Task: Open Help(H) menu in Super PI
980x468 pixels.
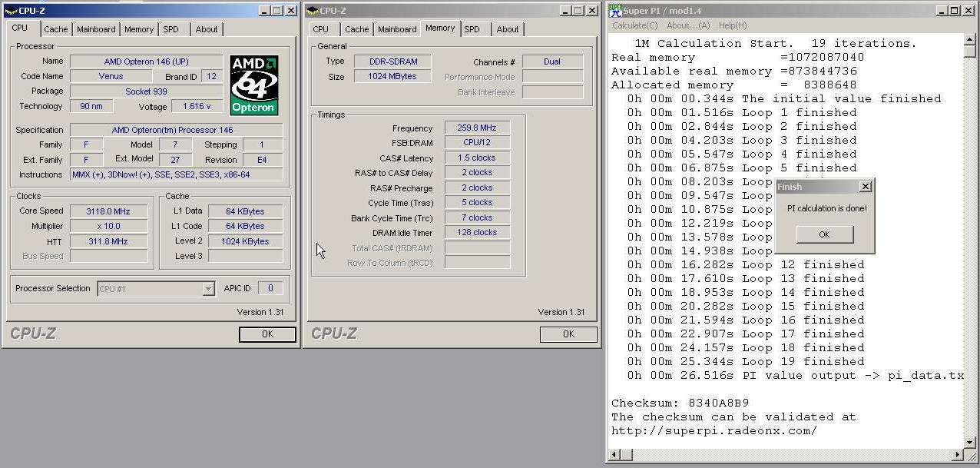Action: click(733, 25)
